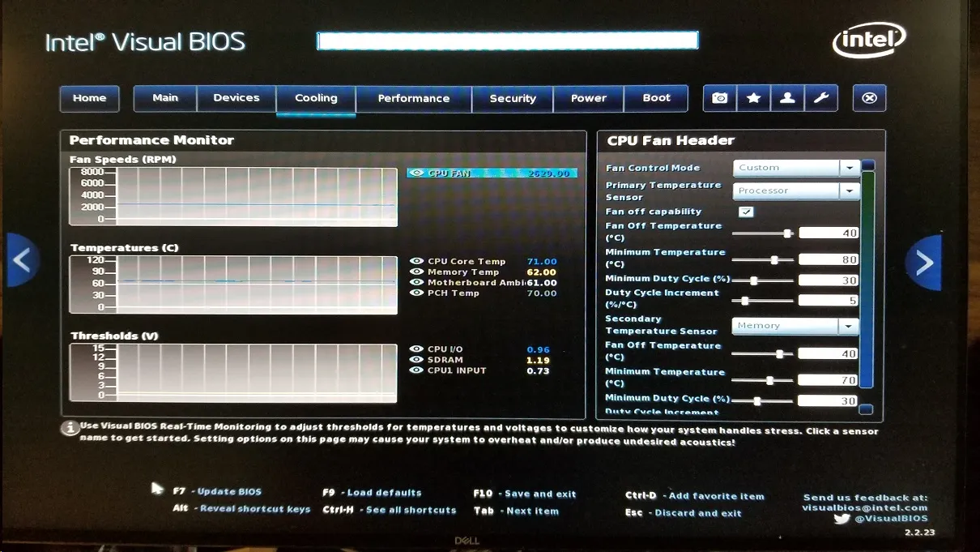Viewport: 980px width, 552px height.
Task: Click the Intel logo
Action: [x=869, y=40]
